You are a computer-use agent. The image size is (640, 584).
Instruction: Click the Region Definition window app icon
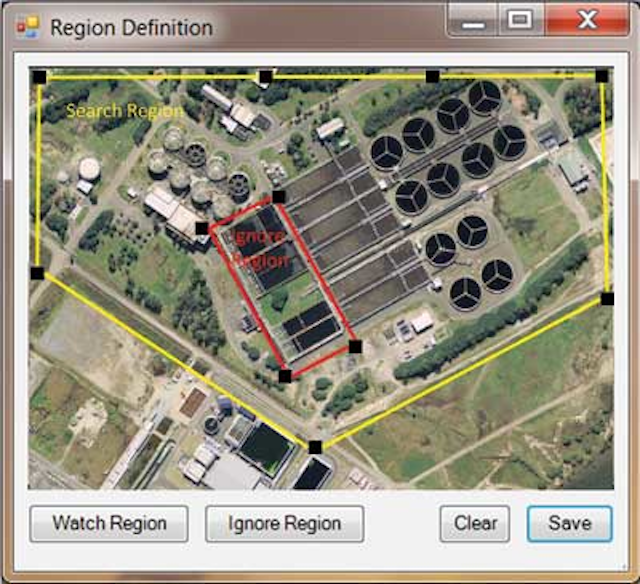tap(28, 27)
